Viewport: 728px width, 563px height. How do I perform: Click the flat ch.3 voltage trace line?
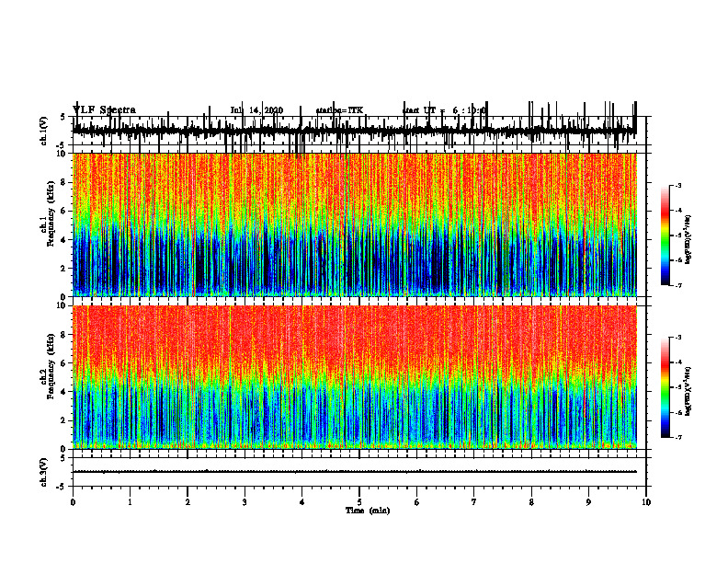(355, 472)
